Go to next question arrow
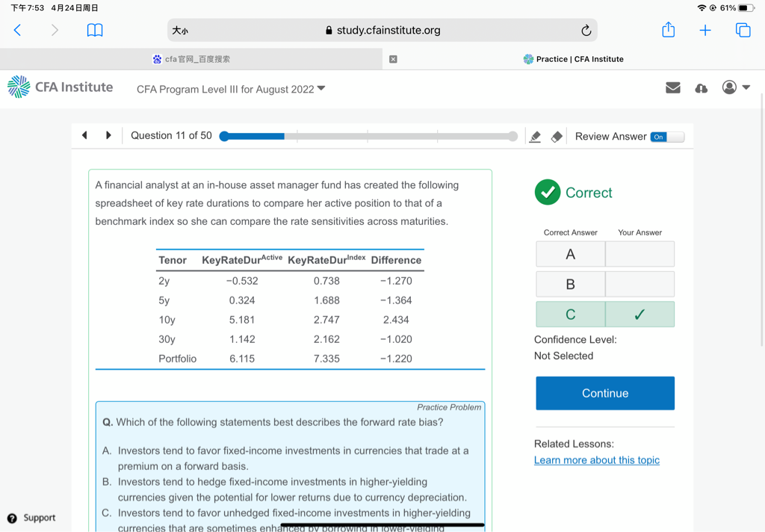This screenshot has height=532, width=765. point(108,135)
